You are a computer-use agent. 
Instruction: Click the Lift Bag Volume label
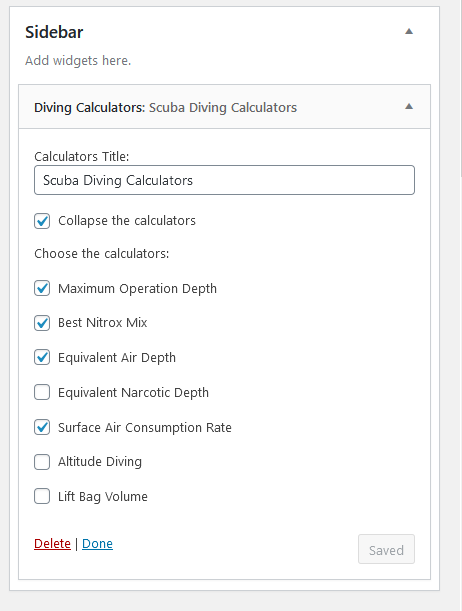tap(103, 496)
